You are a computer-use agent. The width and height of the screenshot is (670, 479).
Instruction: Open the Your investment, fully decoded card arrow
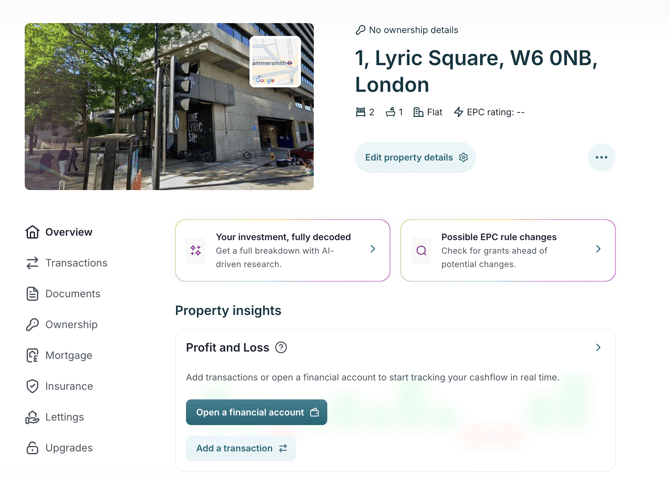(x=373, y=249)
